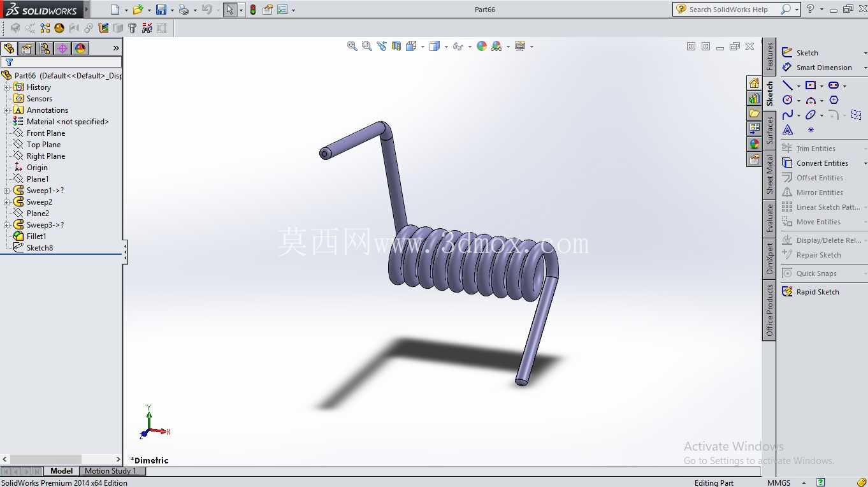Viewport: 868px width, 487px height.
Task: Click the Rebuild traffic light icon
Action: [x=253, y=10]
